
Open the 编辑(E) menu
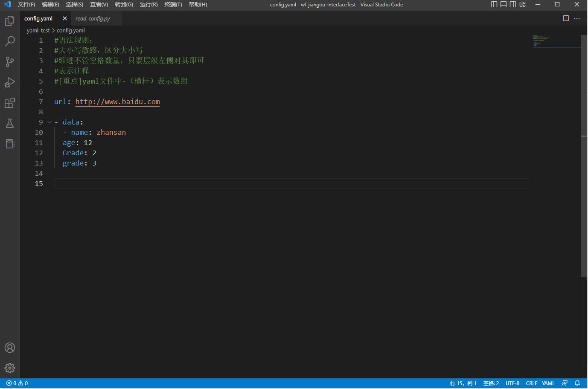50,5
